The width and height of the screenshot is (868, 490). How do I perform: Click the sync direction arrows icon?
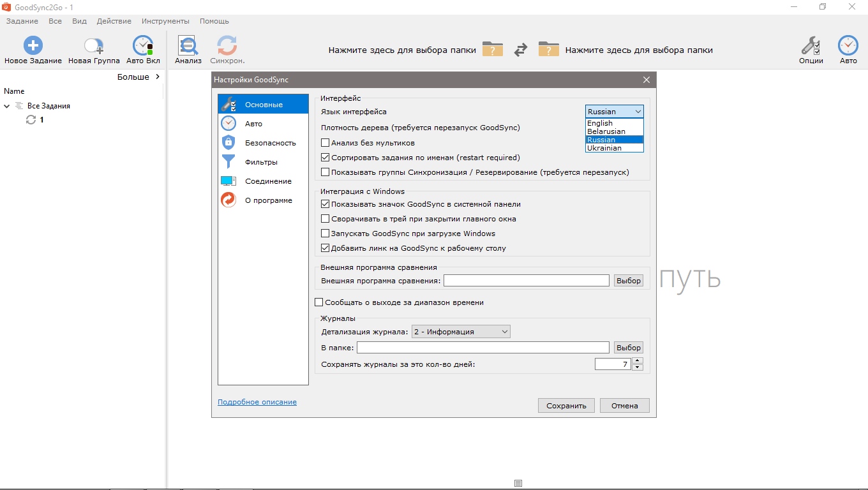(x=521, y=50)
